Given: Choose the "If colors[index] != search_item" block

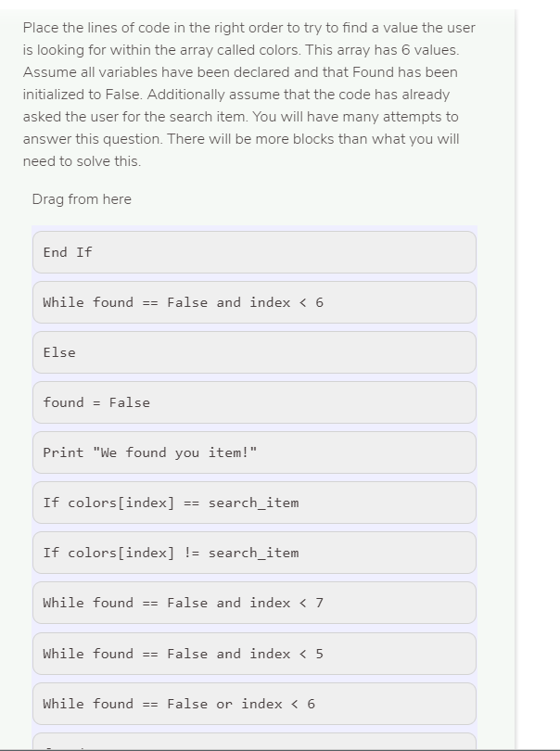Looking at the screenshot, I should point(255,553).
